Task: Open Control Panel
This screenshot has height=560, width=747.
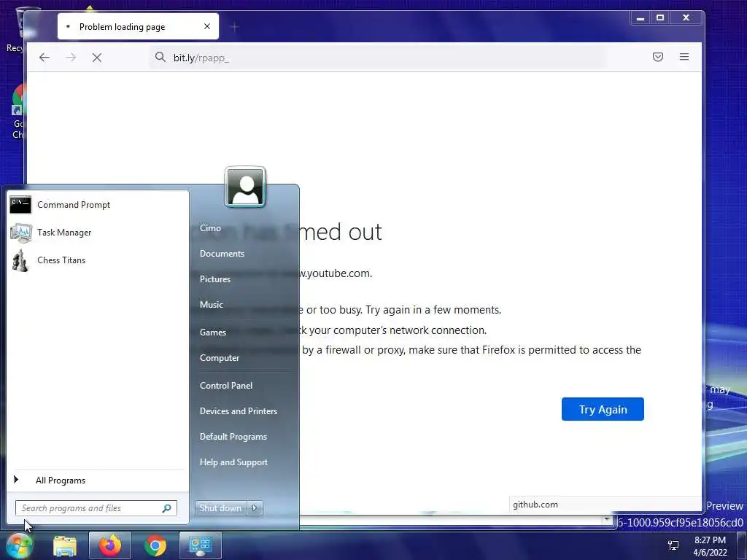Action: tap(226, 386)
